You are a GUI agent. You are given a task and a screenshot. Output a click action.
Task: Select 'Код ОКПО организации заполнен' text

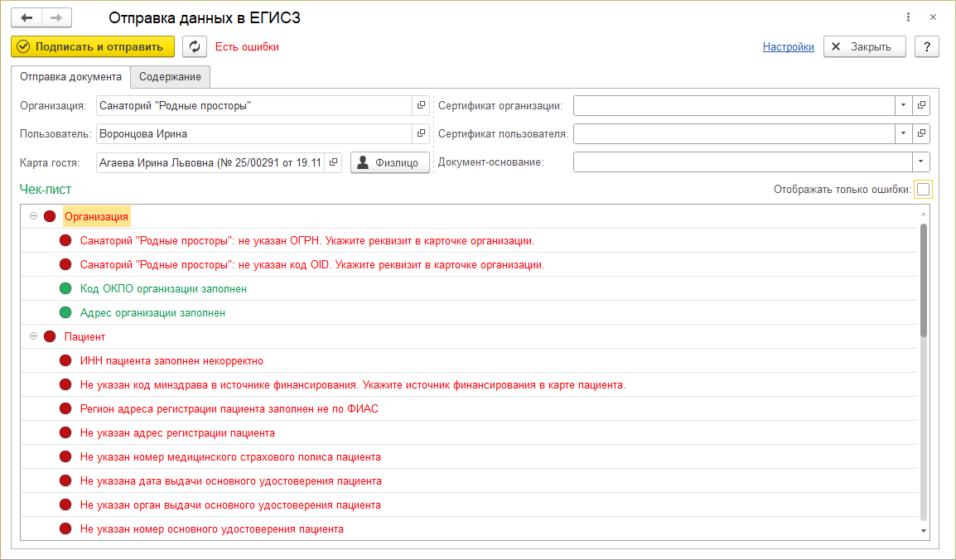(163, 288)
